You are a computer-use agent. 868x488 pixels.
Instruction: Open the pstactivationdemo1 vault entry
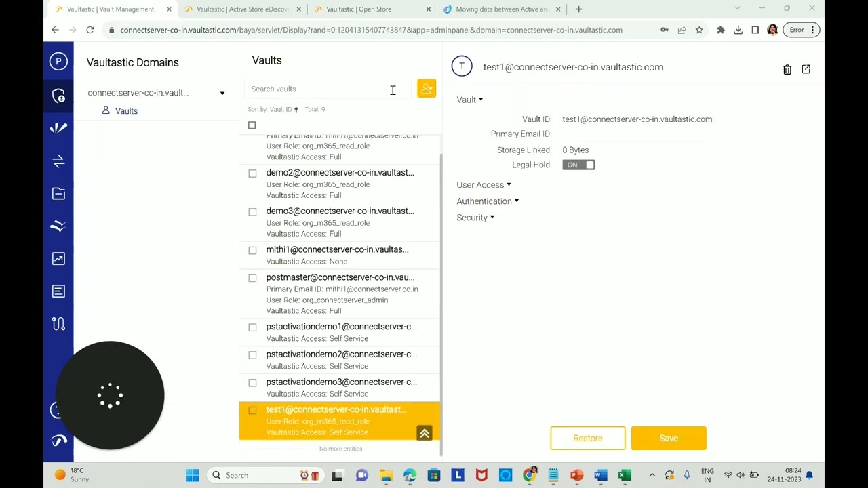[x=339, y=332]
